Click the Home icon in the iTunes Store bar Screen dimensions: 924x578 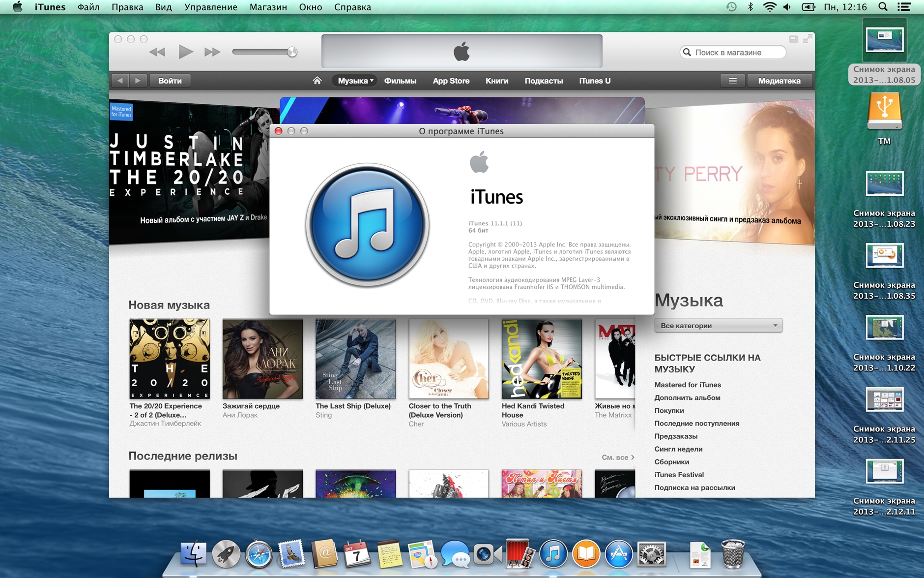tap(317, 81)
